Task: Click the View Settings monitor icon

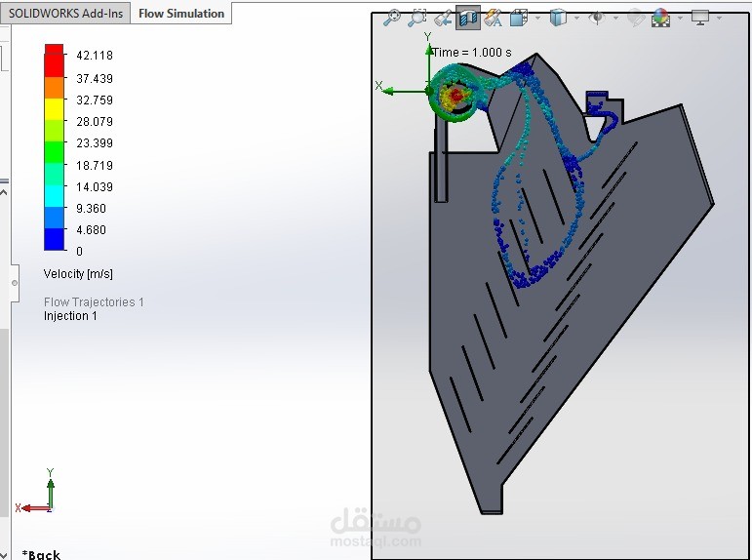Action: (700, 19)
